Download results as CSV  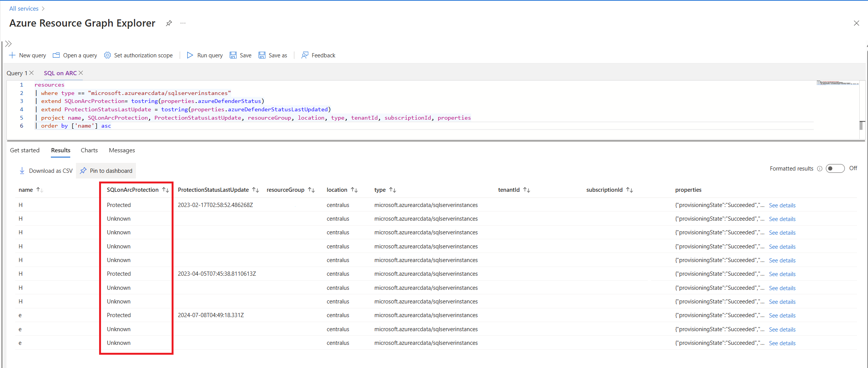tap(46, 171)
